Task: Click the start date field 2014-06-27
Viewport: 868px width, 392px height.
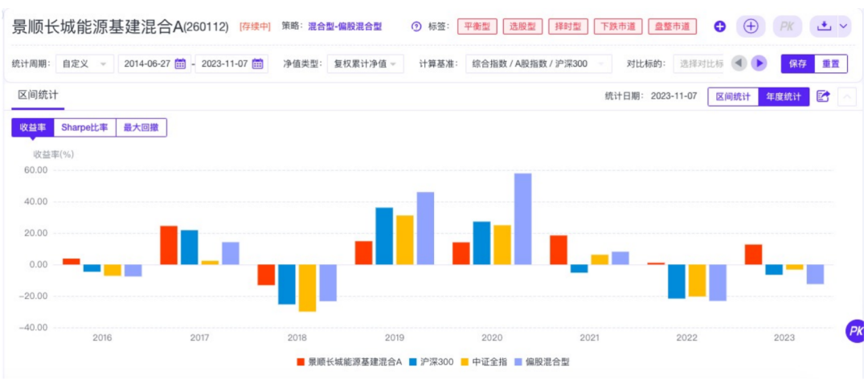Action: tap(154, 63)
